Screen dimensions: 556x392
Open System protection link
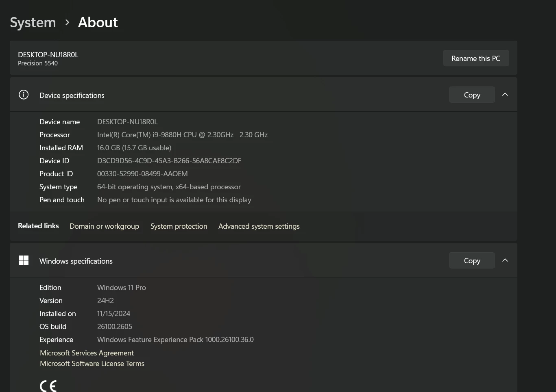click(x=179, y=226)
